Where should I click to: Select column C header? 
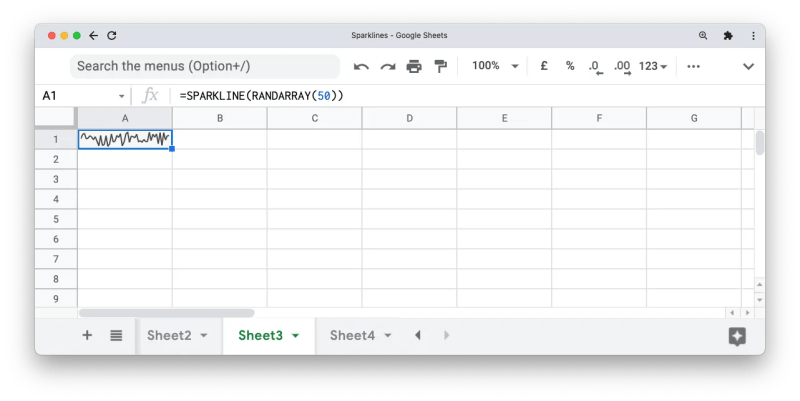[x=315, y=118]
